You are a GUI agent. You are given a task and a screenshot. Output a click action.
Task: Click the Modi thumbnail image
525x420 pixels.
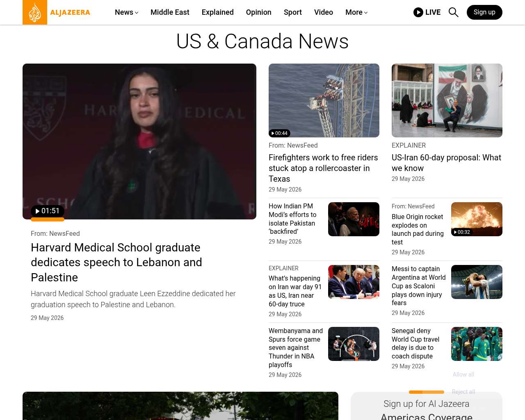coord(354,219)
